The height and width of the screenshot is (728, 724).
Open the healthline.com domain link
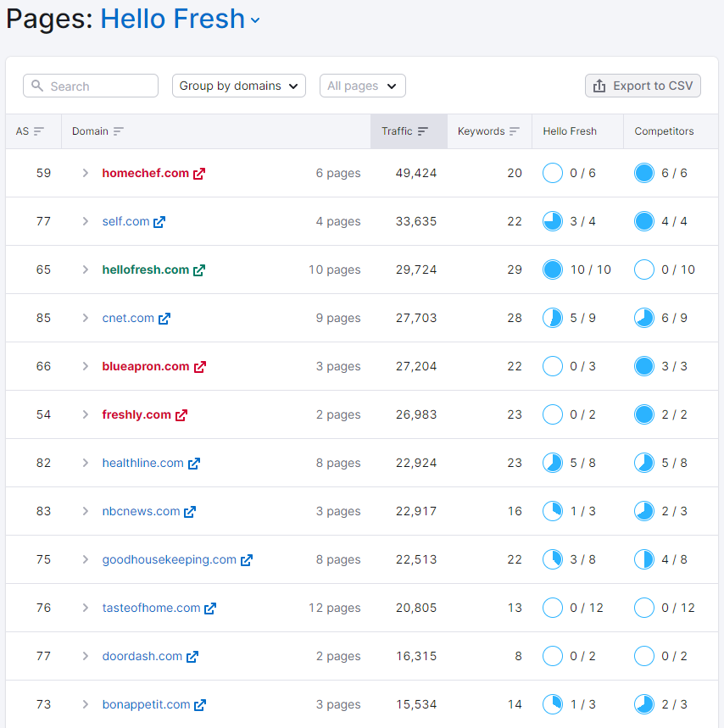(142, 463)
